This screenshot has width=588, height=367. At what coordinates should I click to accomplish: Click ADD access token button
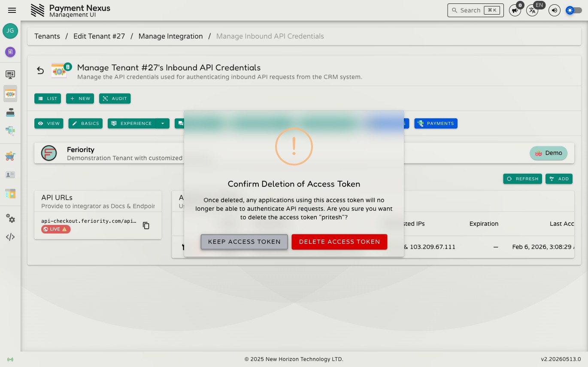point(559,179)
